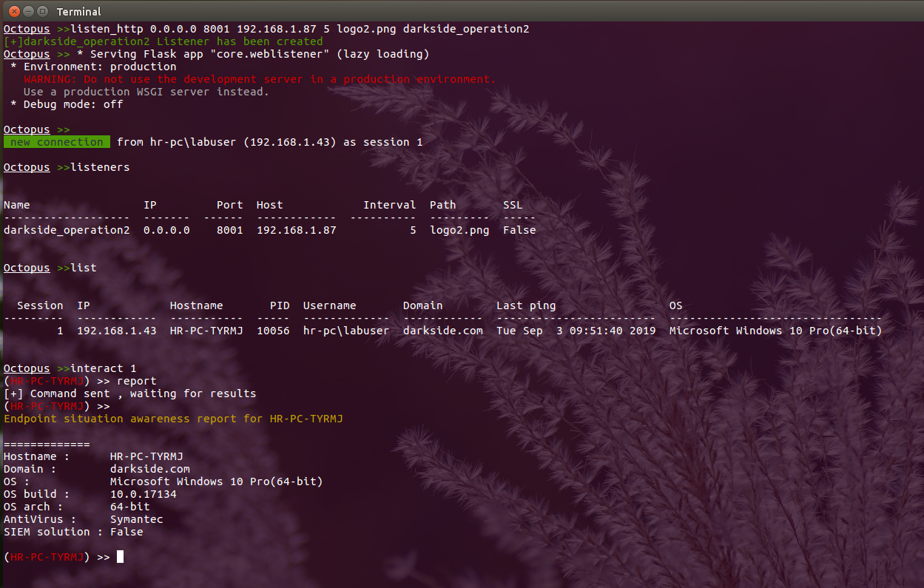Click OS arch value "64-bit"
The image size is (924, 588).
130,507
